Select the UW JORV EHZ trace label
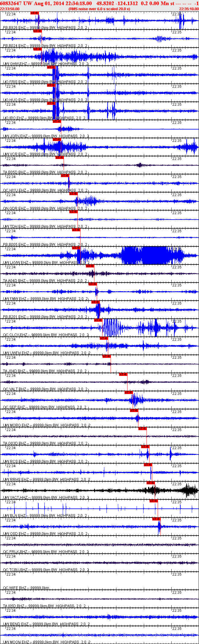Image resolution: width=199 pixels, height=644 pixels. [46, 136]
